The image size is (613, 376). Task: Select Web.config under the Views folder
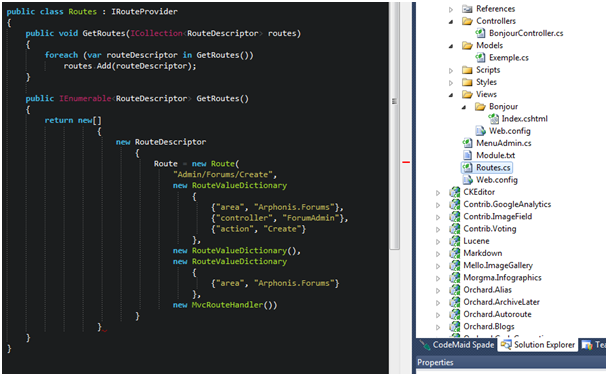[x=509, y=131]
